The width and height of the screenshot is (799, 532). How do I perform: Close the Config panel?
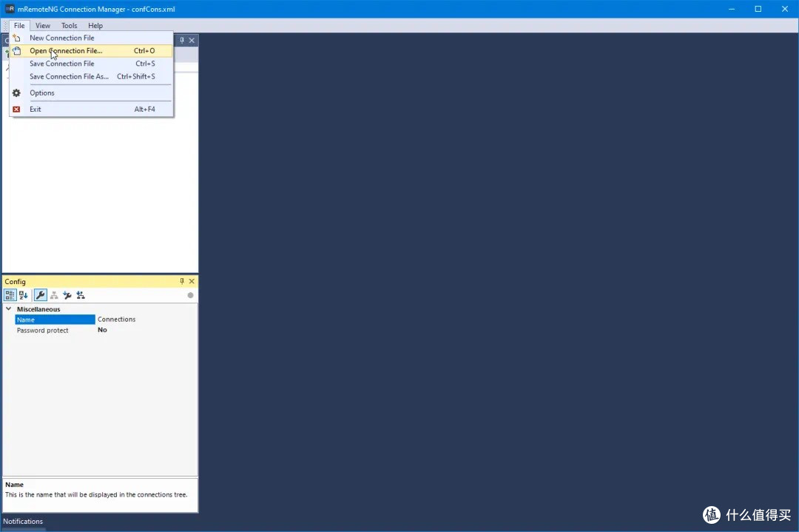point(192,281)
